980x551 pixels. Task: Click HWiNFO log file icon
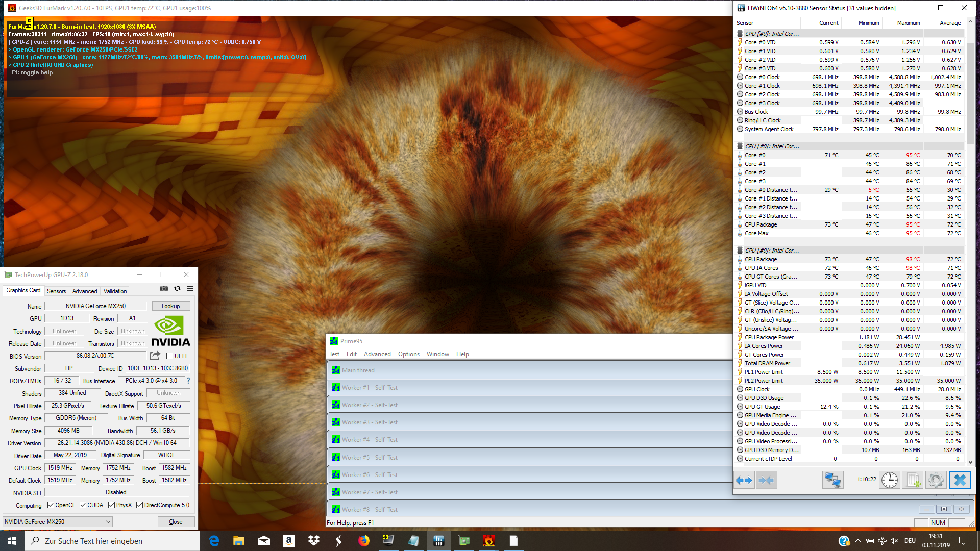click(x=913, y=480)
